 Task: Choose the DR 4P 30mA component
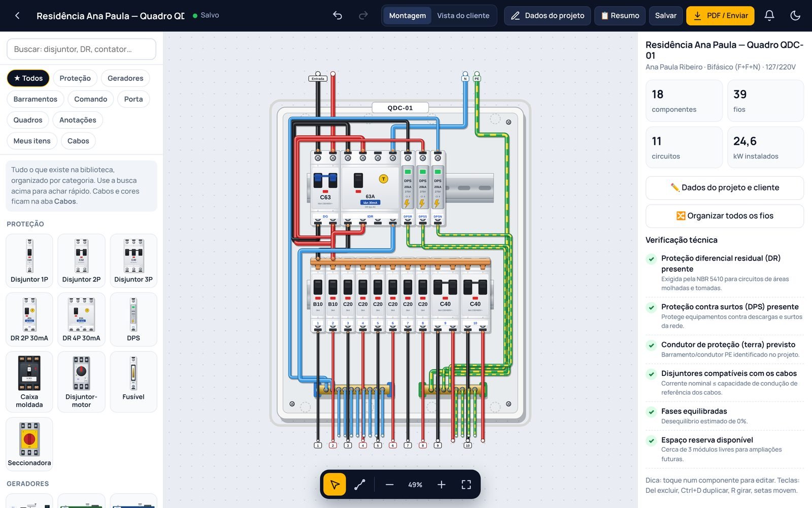coord(81,319)
